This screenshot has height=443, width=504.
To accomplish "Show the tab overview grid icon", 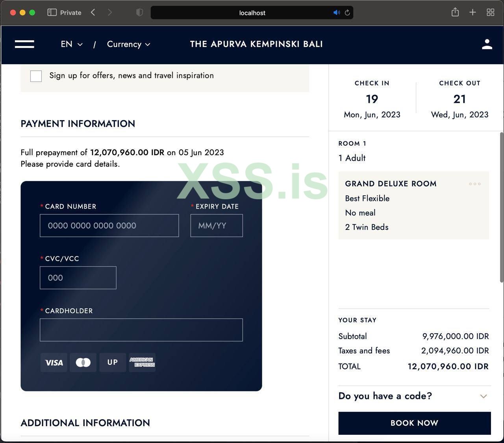I will [491, 13].
